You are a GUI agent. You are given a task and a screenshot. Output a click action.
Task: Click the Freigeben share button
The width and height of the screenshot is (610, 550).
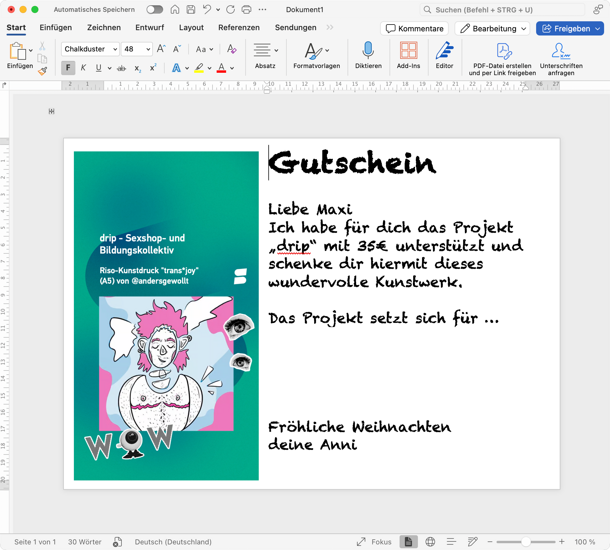click(570, 28)
